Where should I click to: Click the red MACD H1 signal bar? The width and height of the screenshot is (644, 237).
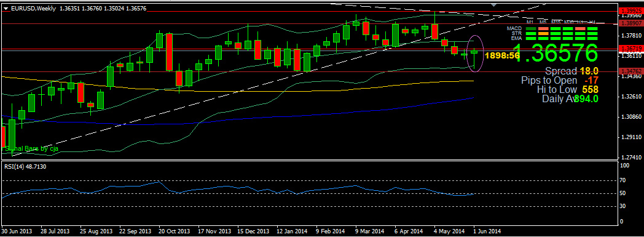pyautogui.click(x=580, y=28)
